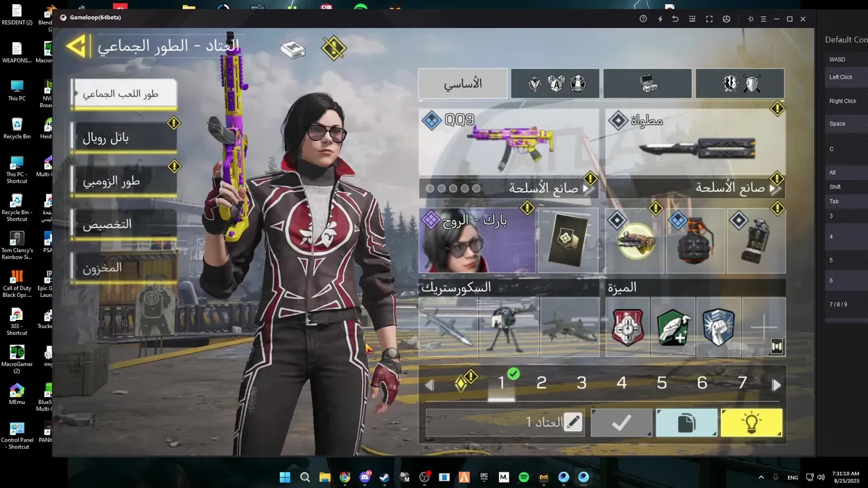Switch to loadout number 6

[702, 384]
